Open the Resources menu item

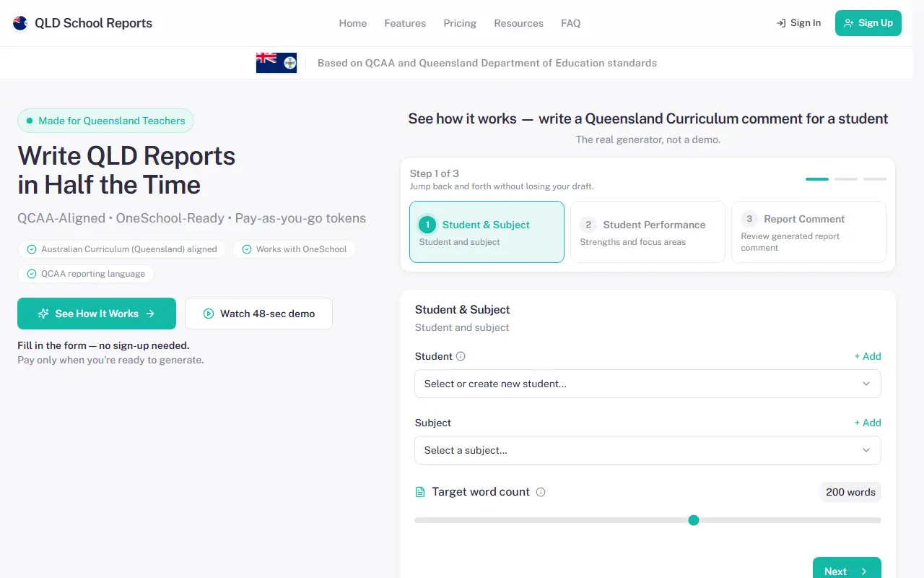pos(518,23)
